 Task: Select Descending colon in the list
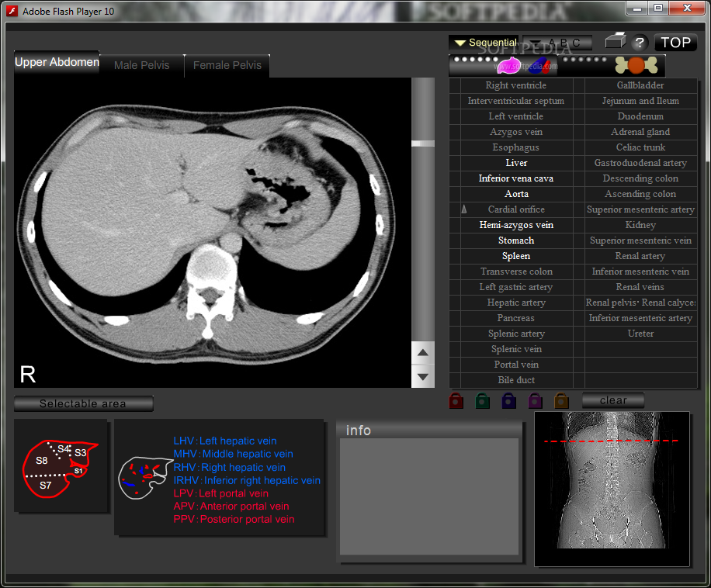[x=640, y=178]
